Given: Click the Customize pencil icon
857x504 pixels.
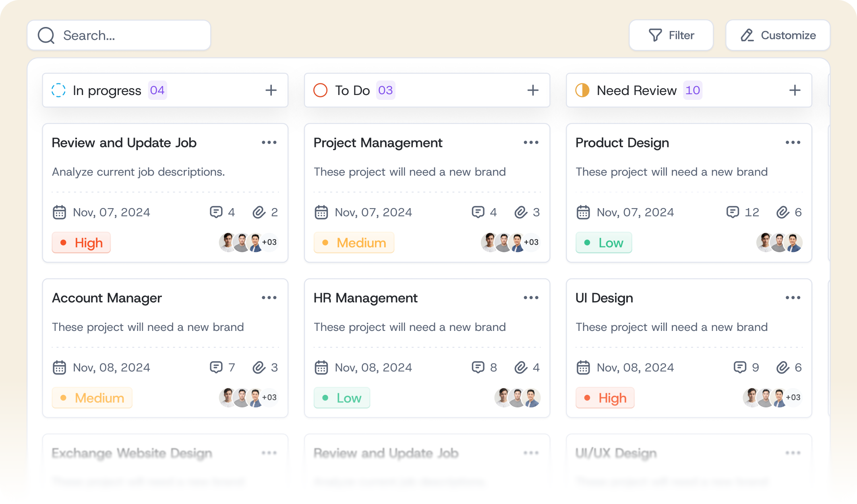Looking at the screenshot, I should click(747, 35).
